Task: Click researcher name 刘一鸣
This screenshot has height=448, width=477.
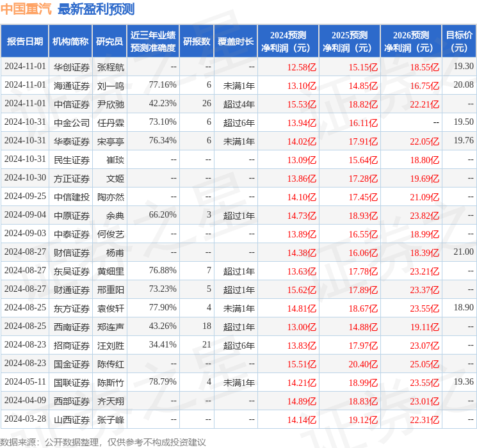Action: click(111, 86)
